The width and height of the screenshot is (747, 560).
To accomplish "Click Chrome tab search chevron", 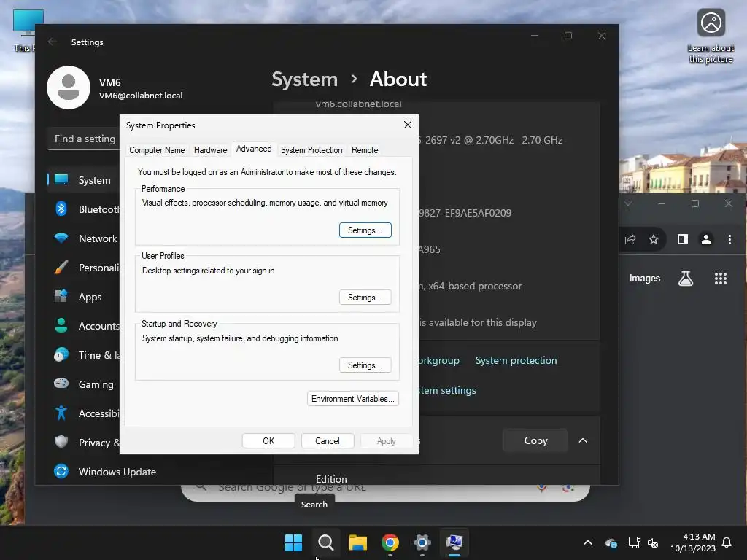I will tap(628, 203).
